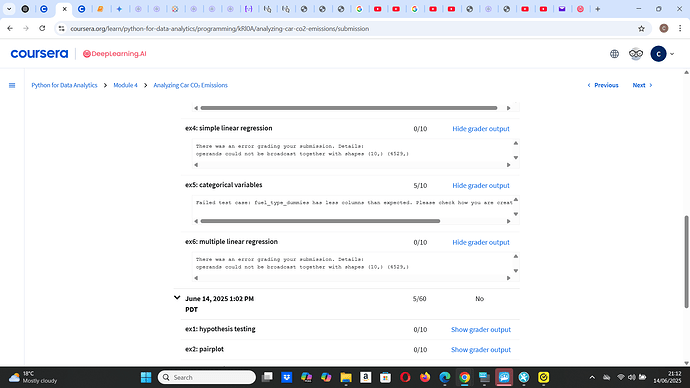Image resolution: width=690 pixels, height=388 pixels.
Task: Hide grader output for ex4 simple linear regression
Action: click(481, 128)
